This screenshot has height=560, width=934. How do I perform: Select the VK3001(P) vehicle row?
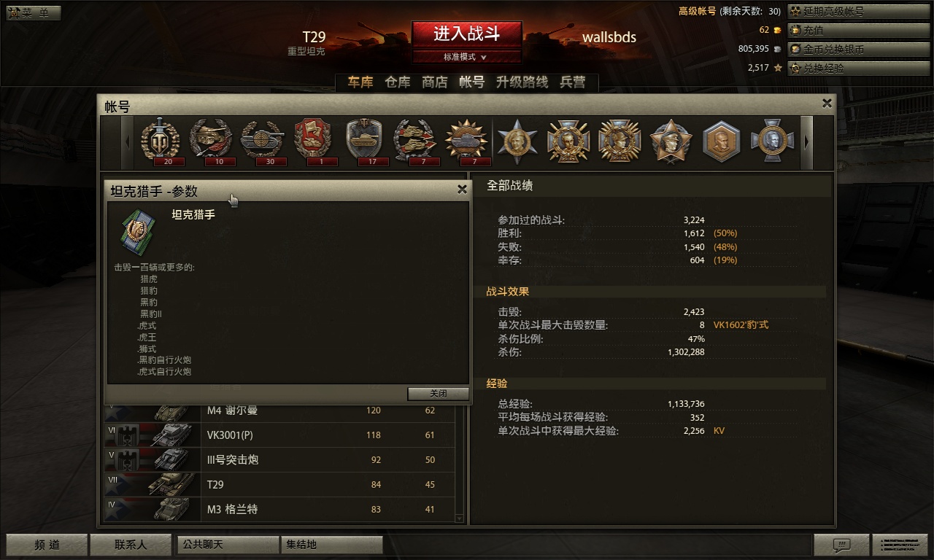pos(279,435)
